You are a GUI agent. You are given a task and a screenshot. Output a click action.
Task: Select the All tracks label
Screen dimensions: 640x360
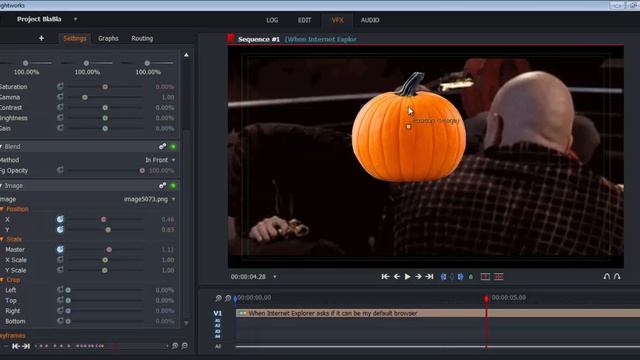pyautogui.click(x=218, y=346)
